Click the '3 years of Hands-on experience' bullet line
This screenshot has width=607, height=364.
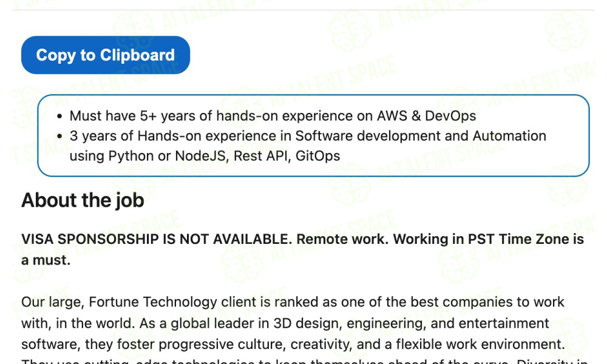[308, 136]
